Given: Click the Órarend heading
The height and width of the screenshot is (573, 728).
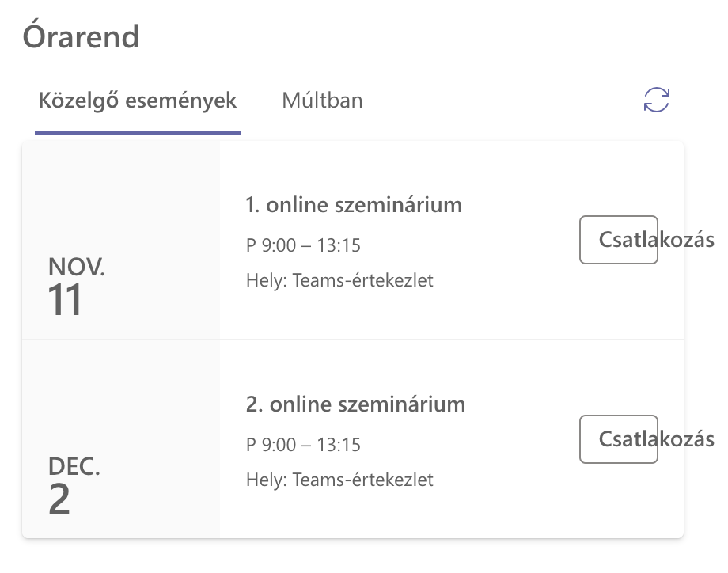Looking at the screenshot, I should [x=81, y=36].
